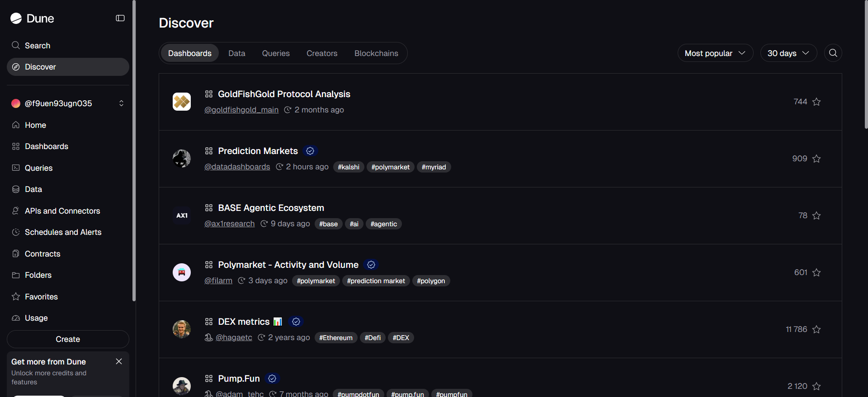The image size is (868, 397).
Task: Dismiss the Get more from Dune card
Action: 119,361
